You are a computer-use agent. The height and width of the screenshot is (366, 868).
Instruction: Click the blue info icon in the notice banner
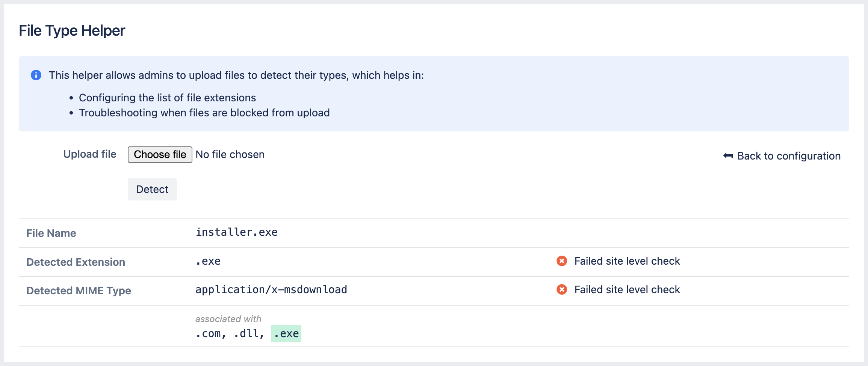coord(36,75)
